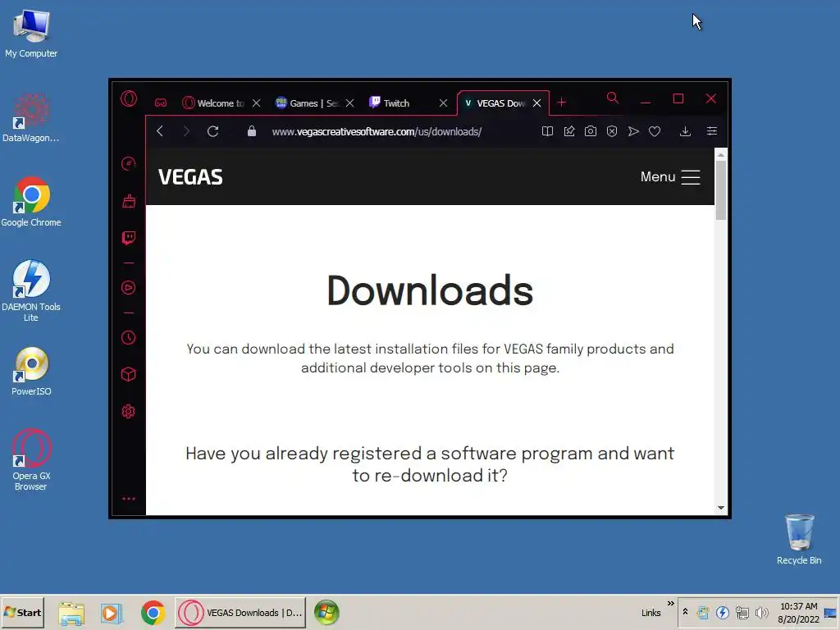Select DataWagon desktop shortcut
The width and height of the screenshot is (840, 630).
point(31,118)
